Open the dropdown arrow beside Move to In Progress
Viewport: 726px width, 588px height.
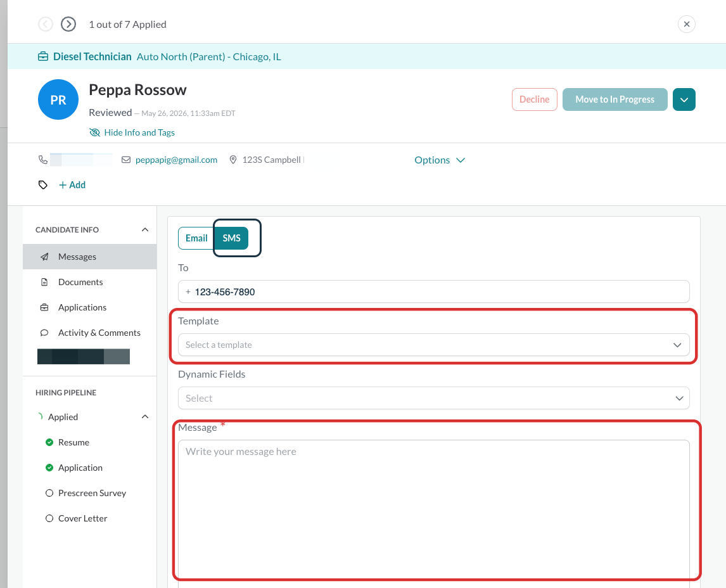point(684,99)
